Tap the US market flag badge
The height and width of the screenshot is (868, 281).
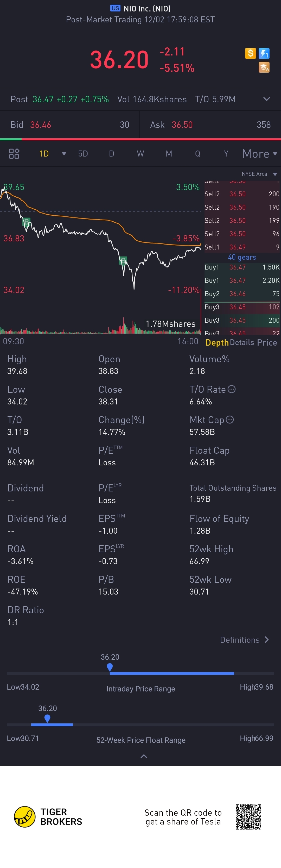tap(115, 8)
